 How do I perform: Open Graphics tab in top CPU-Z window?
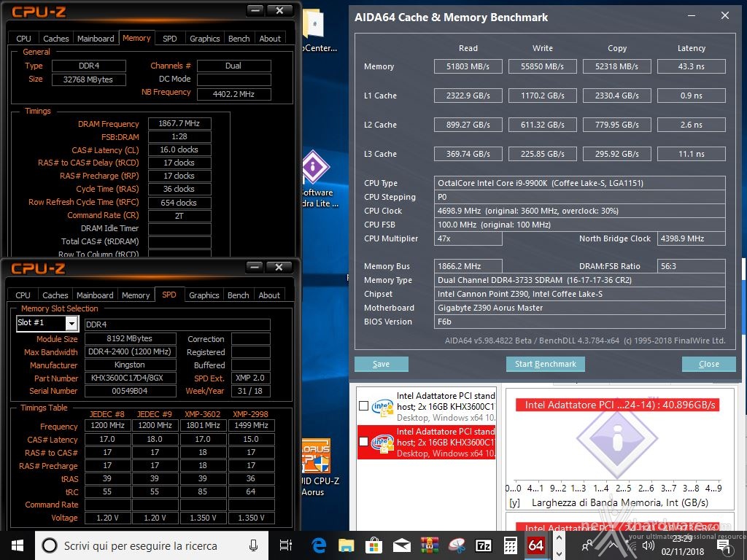point(204,39)
